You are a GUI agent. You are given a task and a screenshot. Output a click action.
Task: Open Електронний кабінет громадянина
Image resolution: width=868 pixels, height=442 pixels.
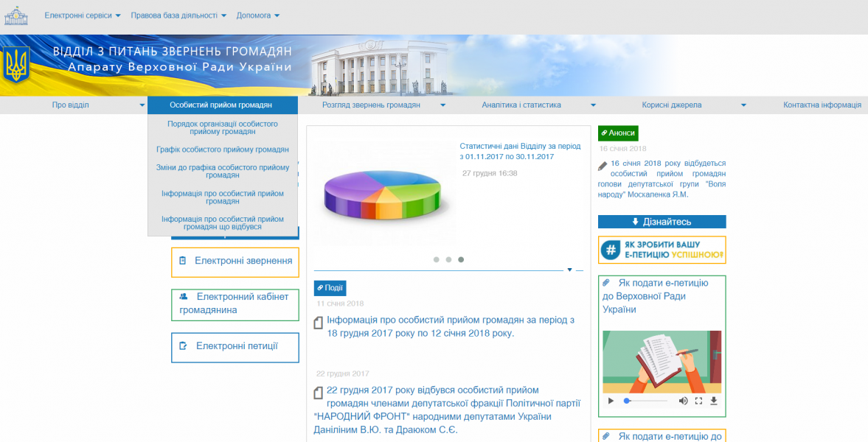coord(235,305)
